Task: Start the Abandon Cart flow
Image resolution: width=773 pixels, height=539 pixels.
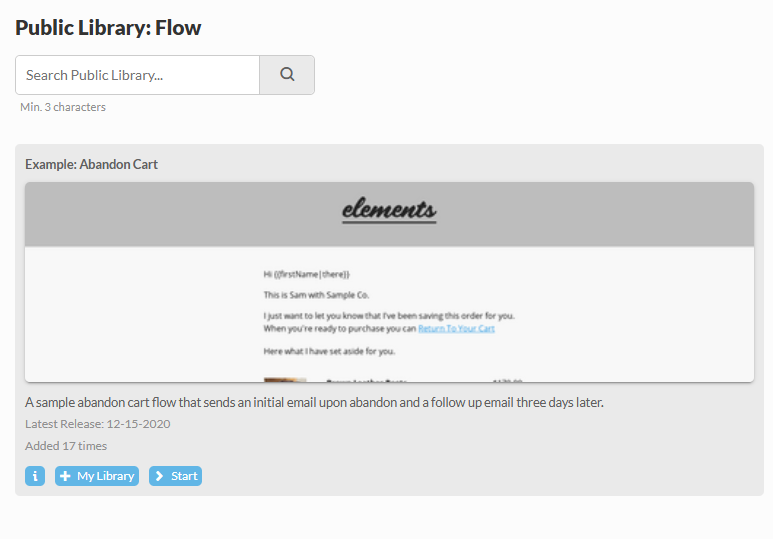Action: point(176,476)
